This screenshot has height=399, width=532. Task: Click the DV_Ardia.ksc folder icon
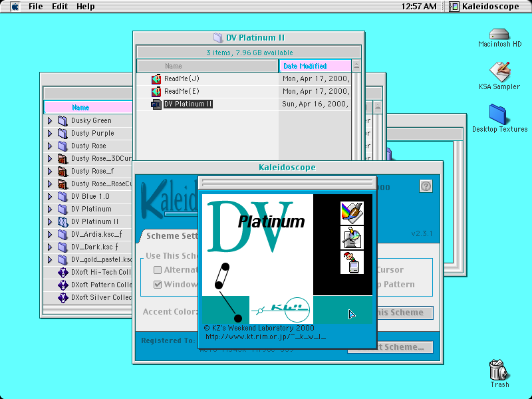pyautogui.click(x=63, y=235)
